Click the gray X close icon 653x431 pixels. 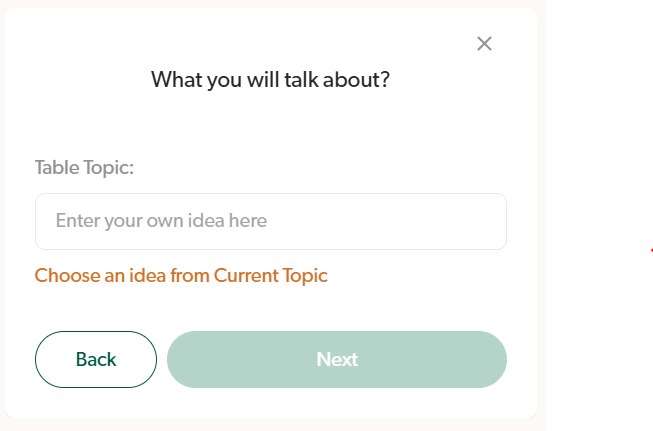pyautogui.click(x=485, y=43)
